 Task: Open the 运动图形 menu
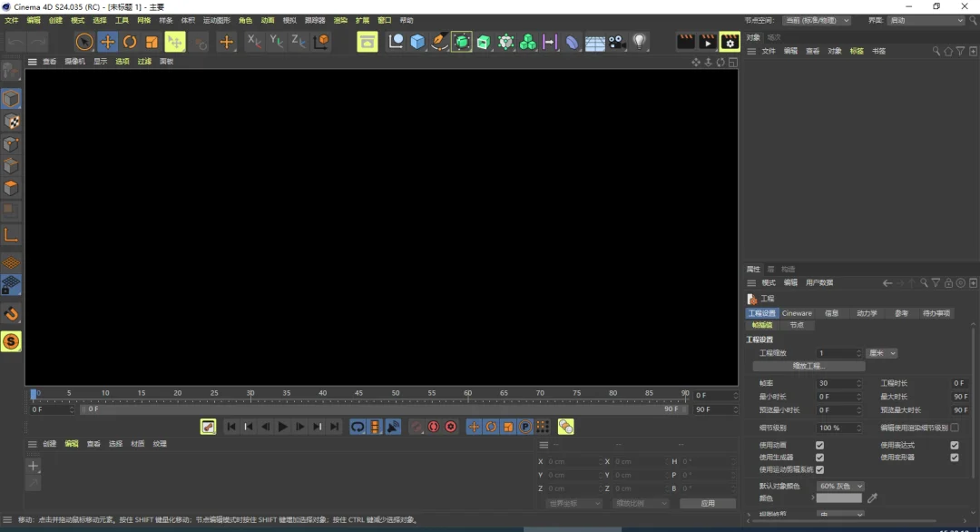[216, 21]
